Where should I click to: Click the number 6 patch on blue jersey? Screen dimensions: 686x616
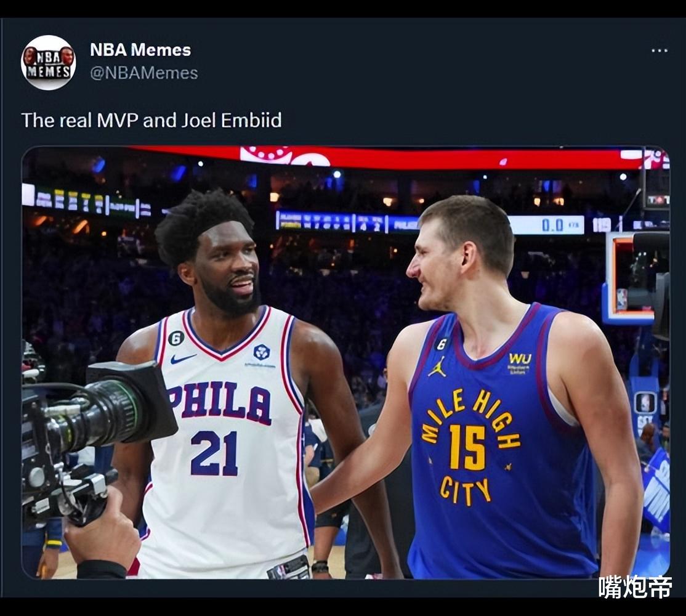tap(442, 344)
